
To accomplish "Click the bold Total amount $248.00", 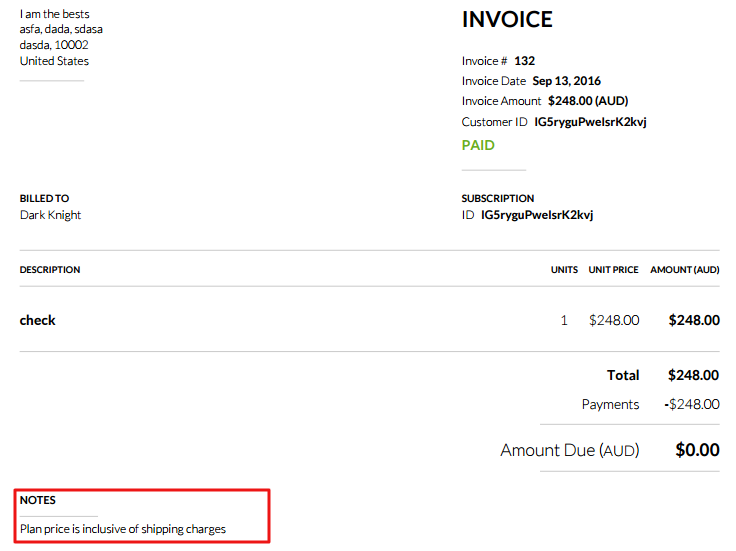I will point(693,375).
